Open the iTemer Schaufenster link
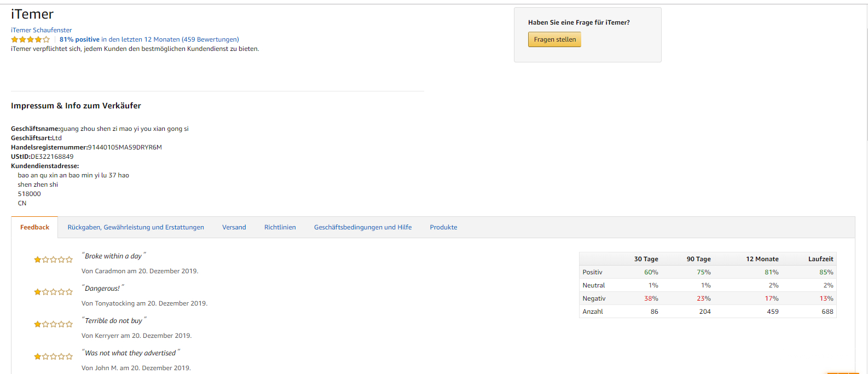 pos(41,30)
